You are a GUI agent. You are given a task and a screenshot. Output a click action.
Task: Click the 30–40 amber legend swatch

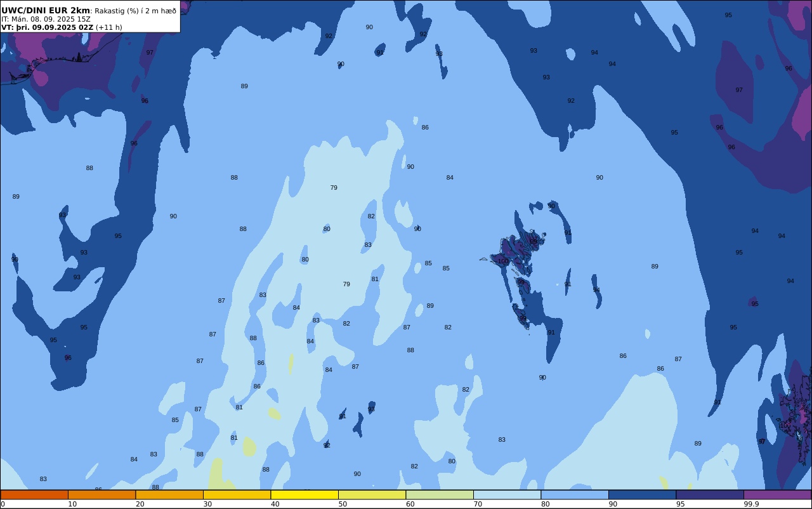pos(237,494)
